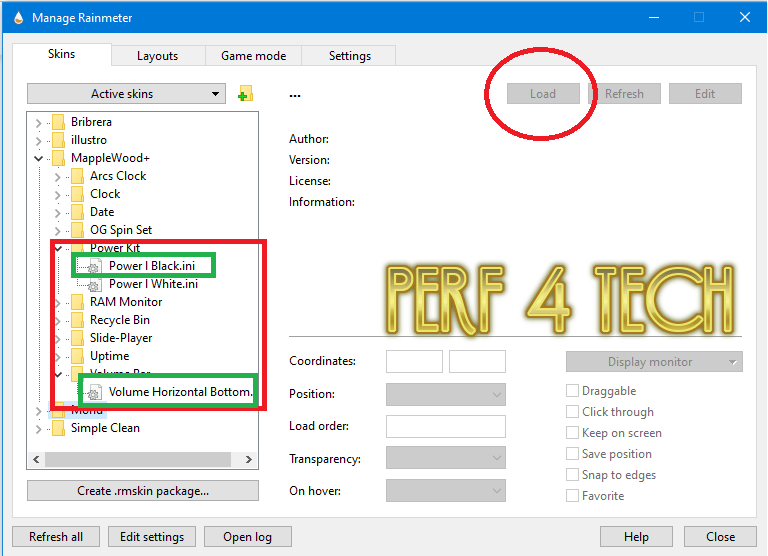The width and height of the screenshot is (768, 556).
Task: Expand the illustro tree node
Action: pos(38,141)
